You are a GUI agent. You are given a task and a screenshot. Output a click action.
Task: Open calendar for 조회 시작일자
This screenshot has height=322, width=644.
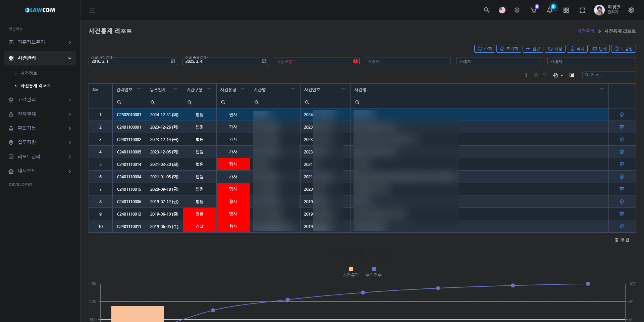[173, 61]
